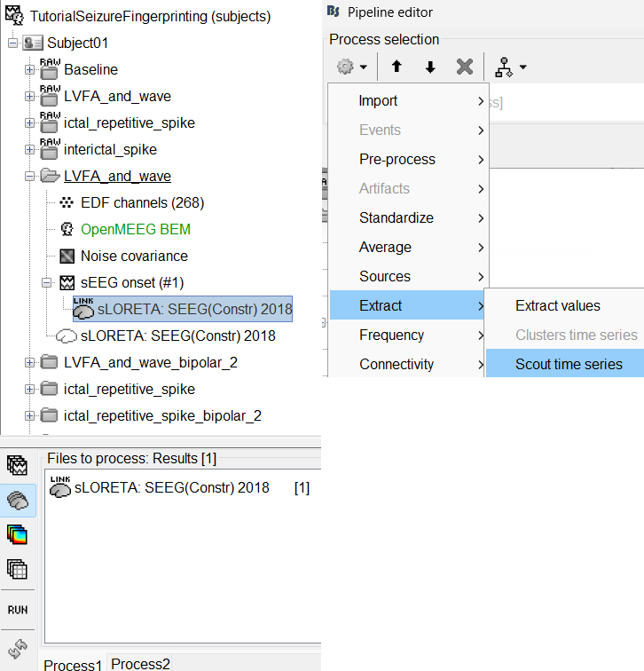
Task: Select the recordings data type icon
Action: [x=17, y=465]
